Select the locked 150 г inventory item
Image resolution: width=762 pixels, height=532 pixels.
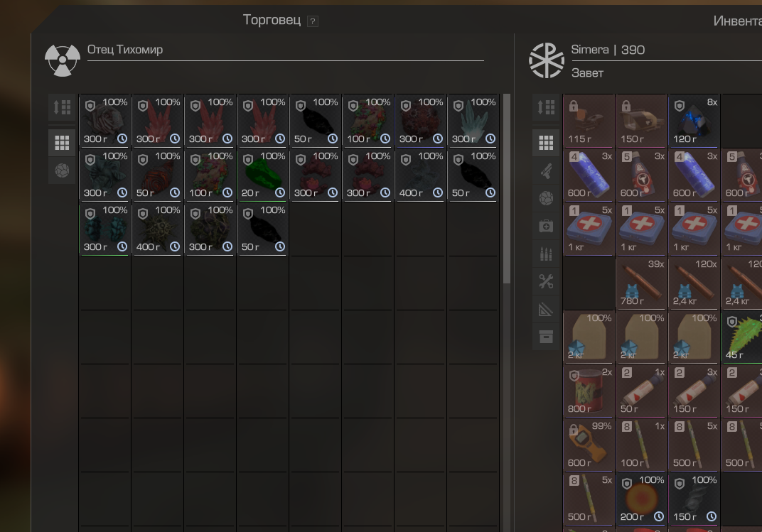(x=641, y=120)
